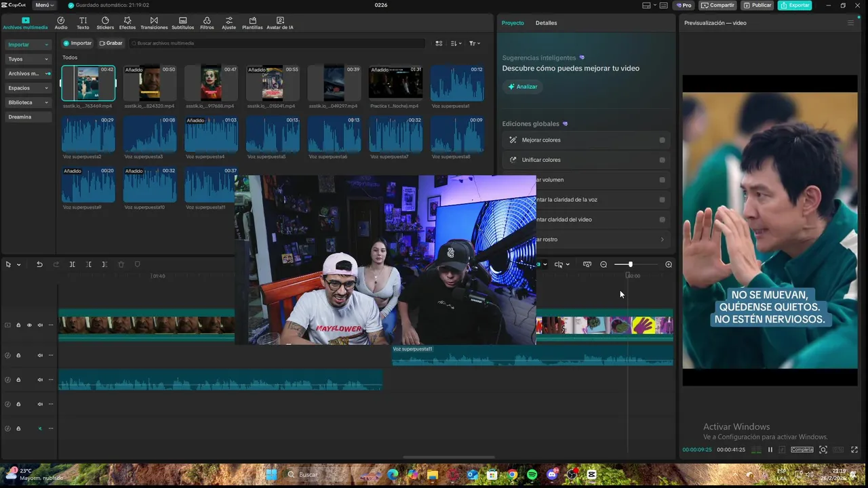Image resolution: width=868 pixels, height=488 pixels.
Task: Toggle the Mejorar colores option
Action: tap(662, 140)
